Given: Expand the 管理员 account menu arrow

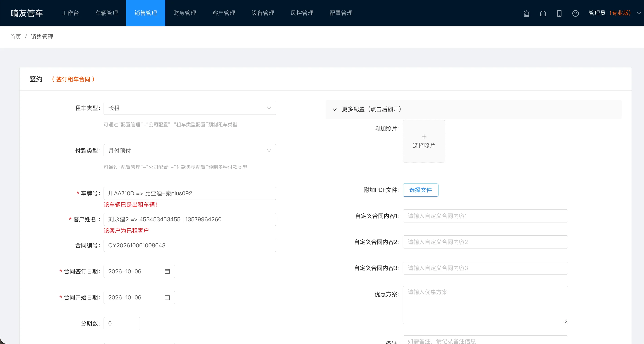Looking at the screenshot, I should [639, 14].
